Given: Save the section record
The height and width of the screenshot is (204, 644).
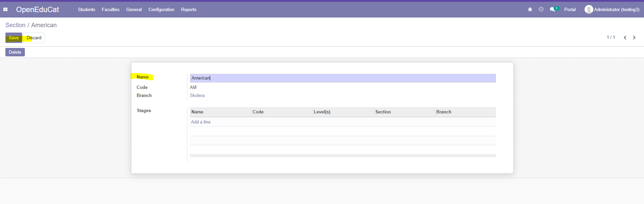Looking at the screenshot, I should tap(14, 38).
